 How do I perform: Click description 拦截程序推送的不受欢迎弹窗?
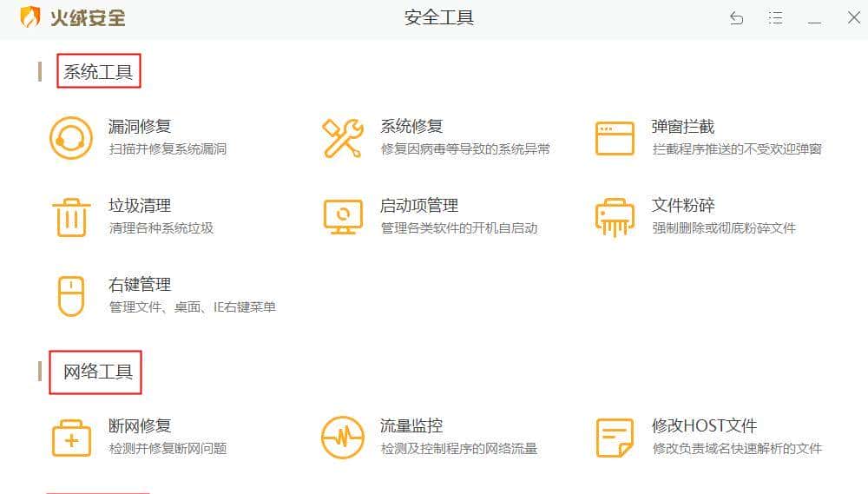737,149
